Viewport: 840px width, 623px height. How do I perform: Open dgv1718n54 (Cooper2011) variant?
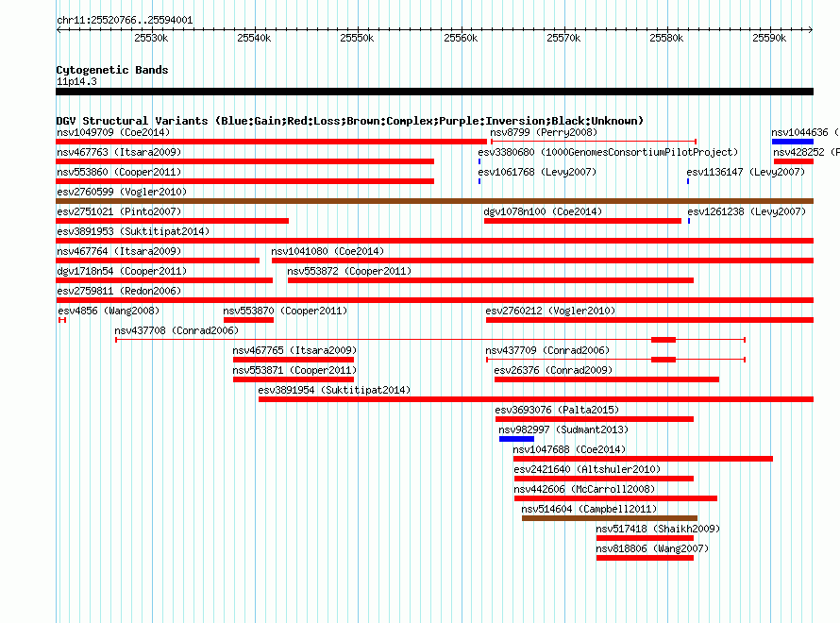(x=164, y=280)
